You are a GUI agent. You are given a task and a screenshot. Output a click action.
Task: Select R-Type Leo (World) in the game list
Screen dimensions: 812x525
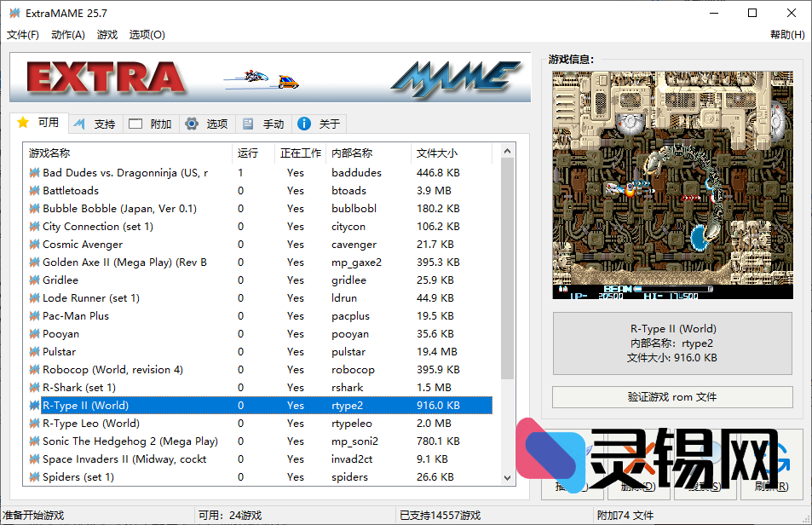(x=102, y=423)
